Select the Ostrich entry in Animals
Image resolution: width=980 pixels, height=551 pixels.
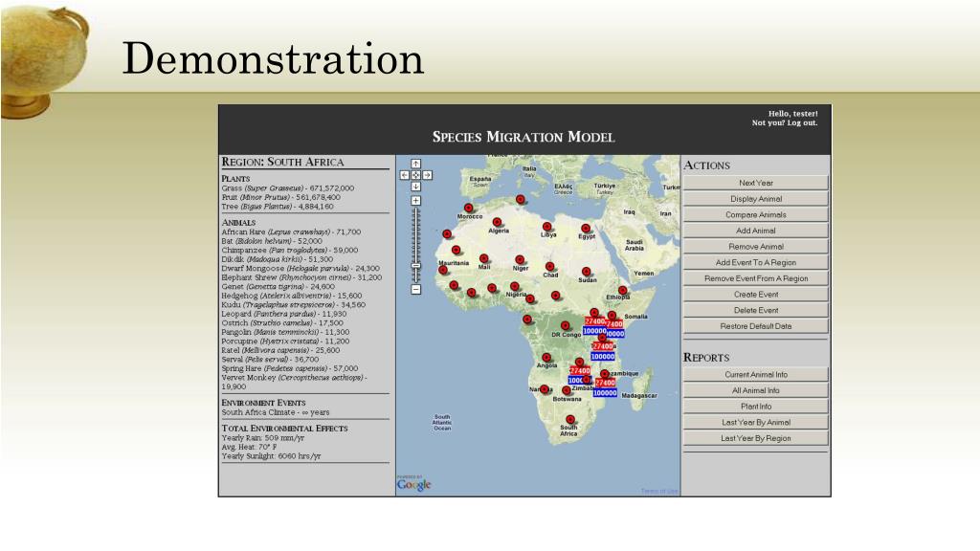click(282, 323)
